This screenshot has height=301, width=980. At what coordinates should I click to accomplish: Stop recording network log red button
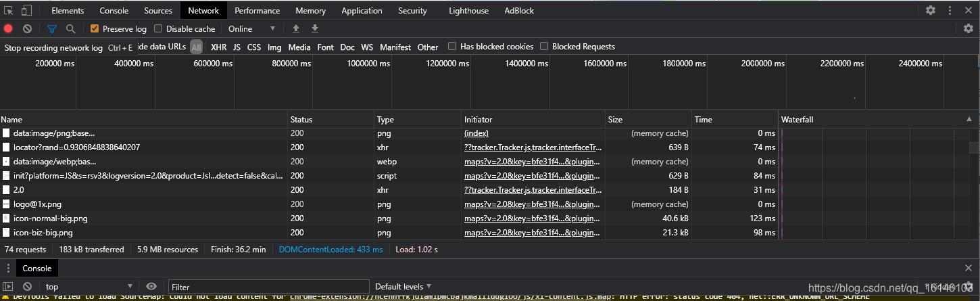click(8, 28)
